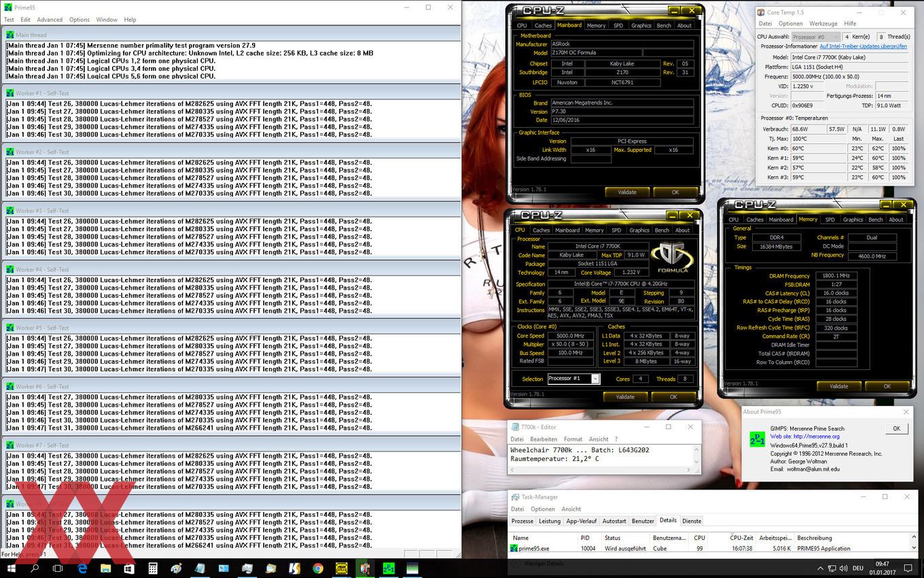Open the Graphics tab in the CPU-Z processor window
Image resolution: width=924 pixels, height=578 pixels.
[x=639, y=230]
